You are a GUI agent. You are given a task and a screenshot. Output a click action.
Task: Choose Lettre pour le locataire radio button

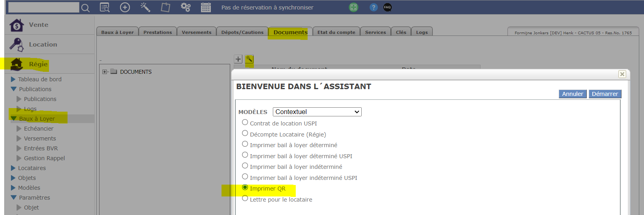click(x=245, y=198)
